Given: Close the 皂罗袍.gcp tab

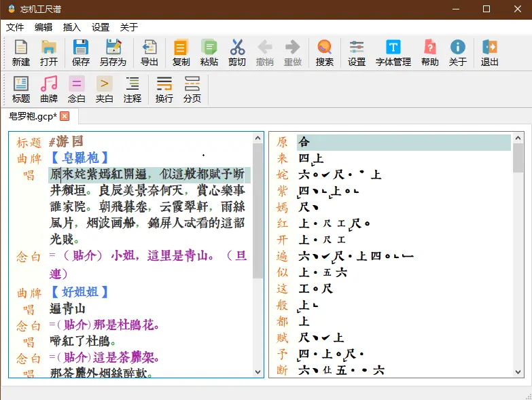Looking at the screenshot, I should click(x=65, y=116).
